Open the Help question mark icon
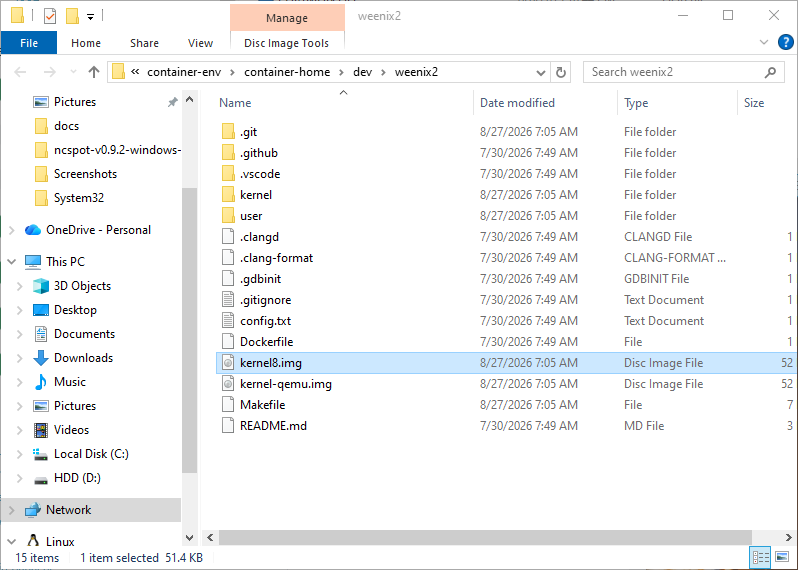798x570 pixels. (786, 42)
